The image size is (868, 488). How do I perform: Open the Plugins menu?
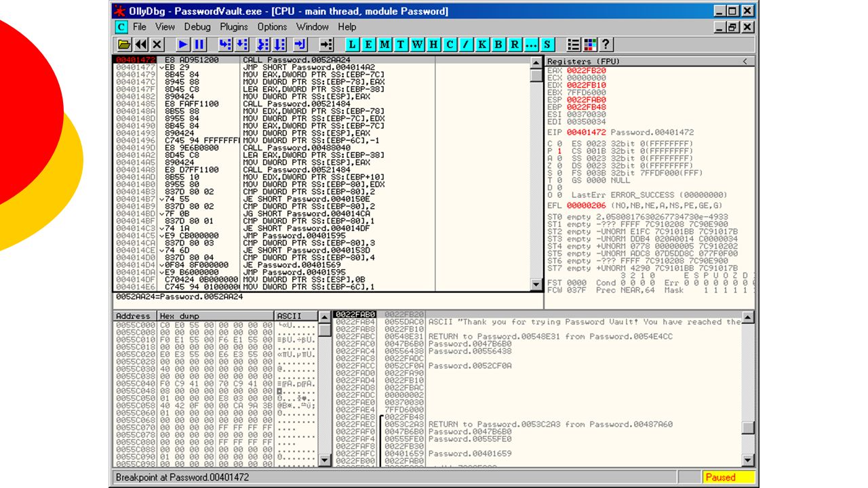(x=234, y=27)
